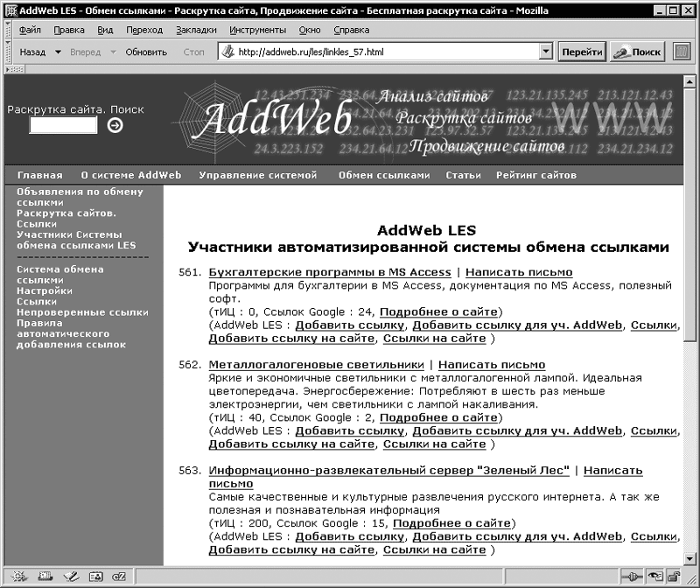Open the Управление системой tab
The height and width of the screenshot is (588, 700).
point(258,176)
